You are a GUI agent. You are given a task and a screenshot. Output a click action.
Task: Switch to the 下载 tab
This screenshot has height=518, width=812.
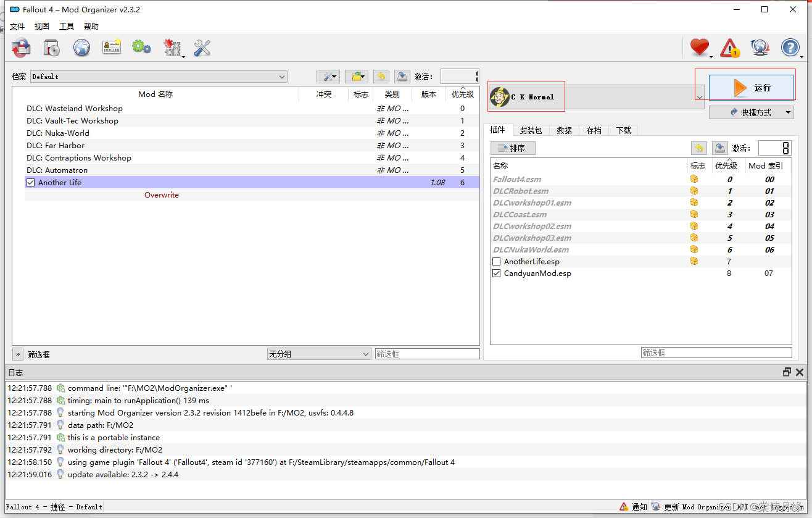pyautogui.click(x=623, y=130)
